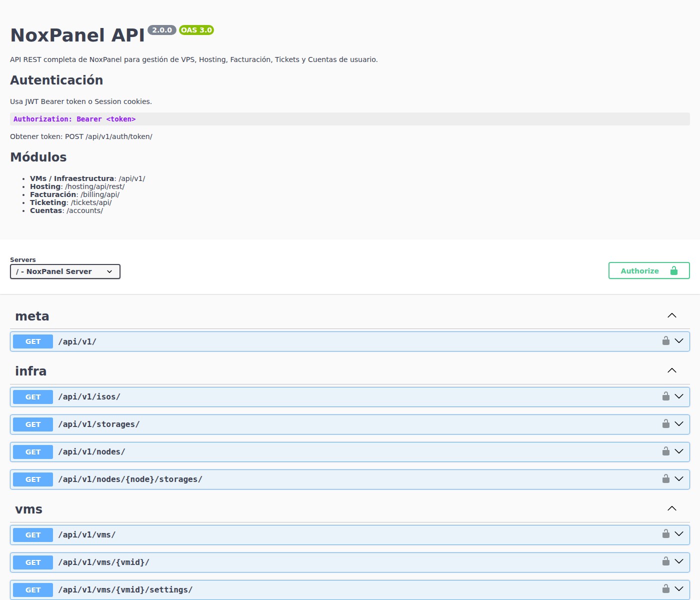The height and width of the screenshot is (600, 700).
Task: Click the lock icon on /api/v1/isos/ row
Action: pos(665,396)
